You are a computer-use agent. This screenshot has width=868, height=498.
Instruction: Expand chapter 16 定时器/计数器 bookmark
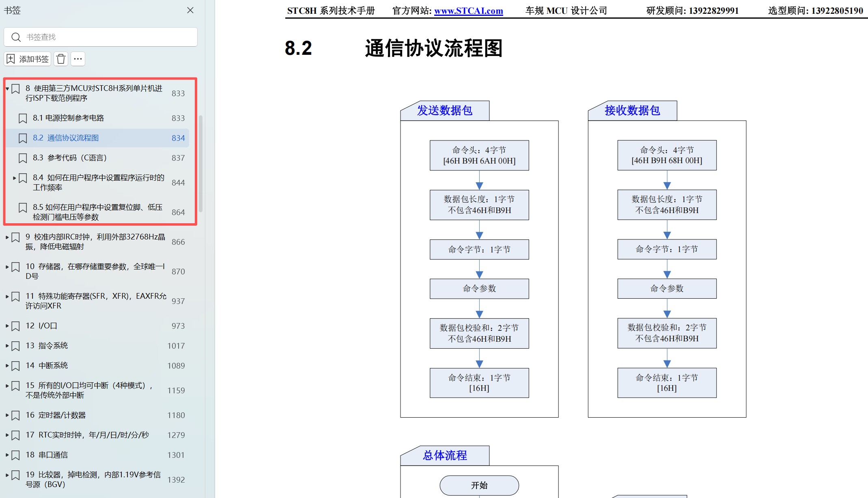coord(7,415)
